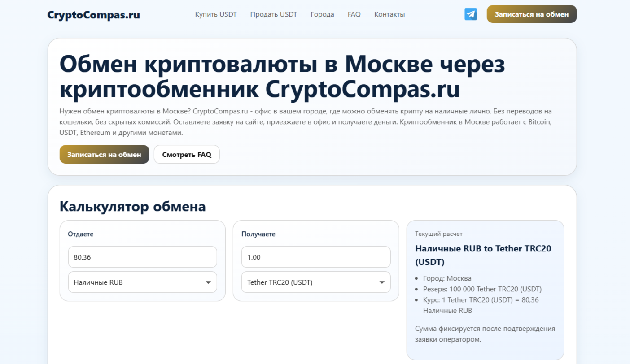The height and width of the screenshot is (364, 630).
Task: Focus the Отдаете amount field with 80.36
Action: pyautogui.click(x=142, y=257)
